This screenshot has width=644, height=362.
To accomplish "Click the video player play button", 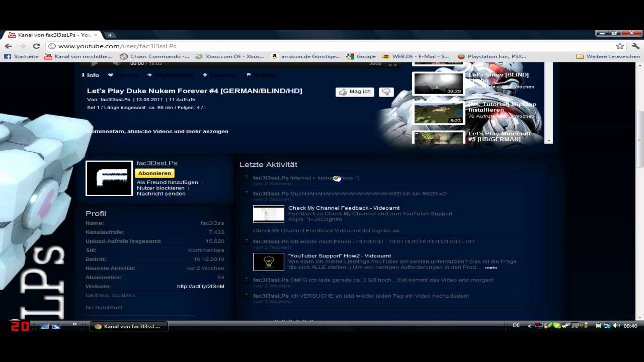I will click(95, 63).
